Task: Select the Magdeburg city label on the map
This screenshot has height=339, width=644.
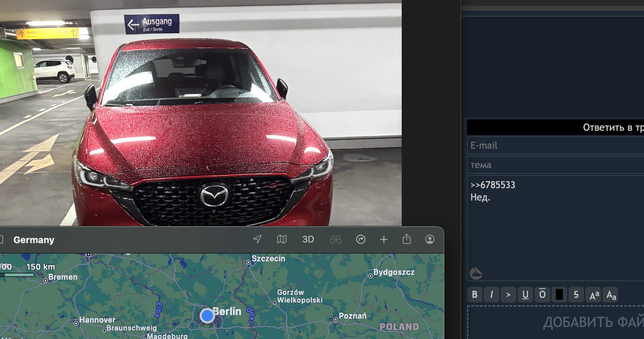Action: (x=167, y=336)
